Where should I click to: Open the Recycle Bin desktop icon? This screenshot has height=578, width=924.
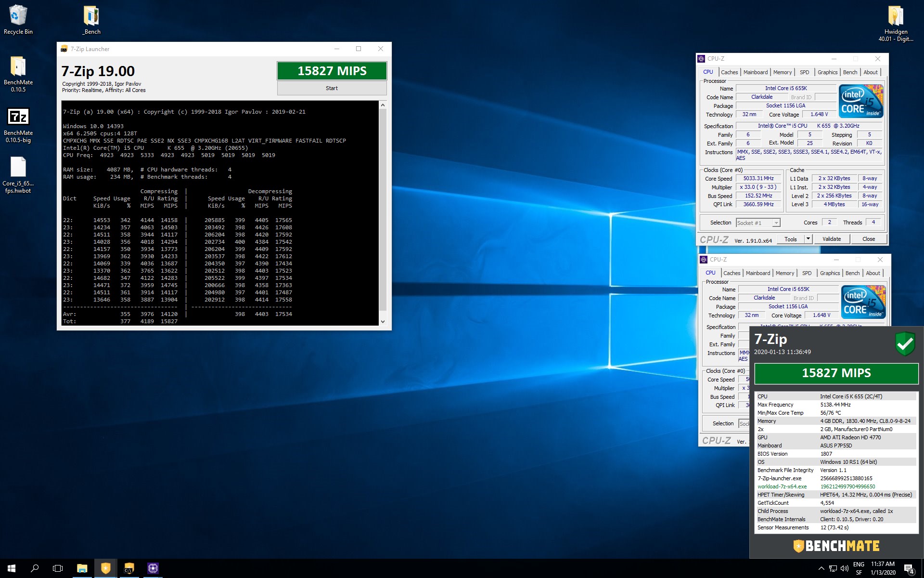[18, 20]
